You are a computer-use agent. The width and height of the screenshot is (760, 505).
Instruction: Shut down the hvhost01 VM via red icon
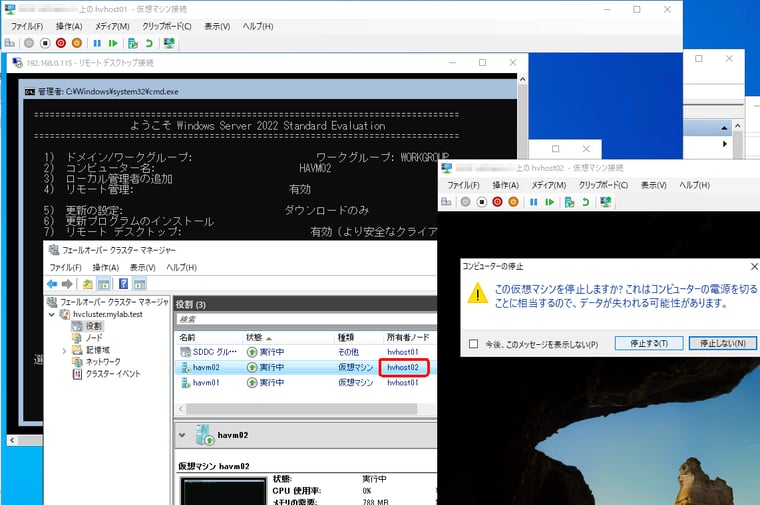(61, 43)
